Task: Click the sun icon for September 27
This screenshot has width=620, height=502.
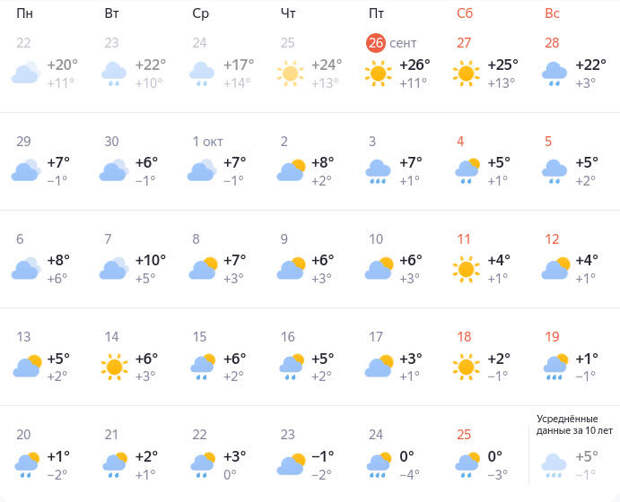Action: click(x=466, y=73)
